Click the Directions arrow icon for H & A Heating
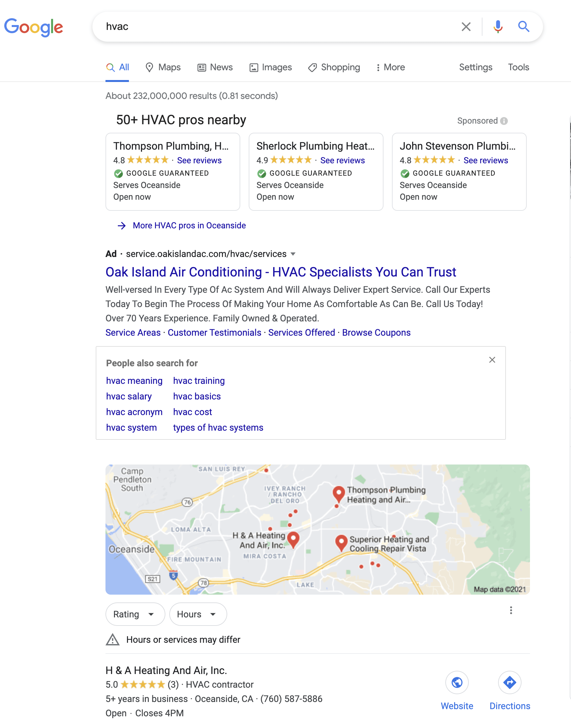Viewport: 571px width, 728px height. 510,682
